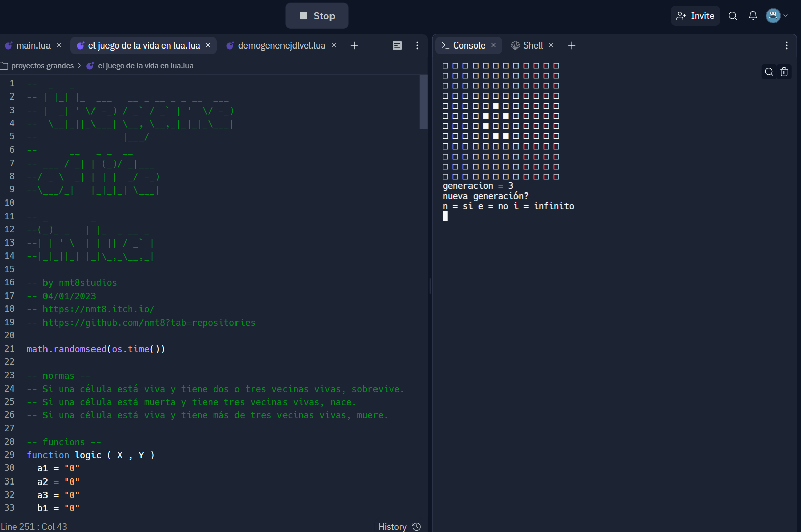
Task: Click the function logic definition line
Action: click(x=90, y=455)
